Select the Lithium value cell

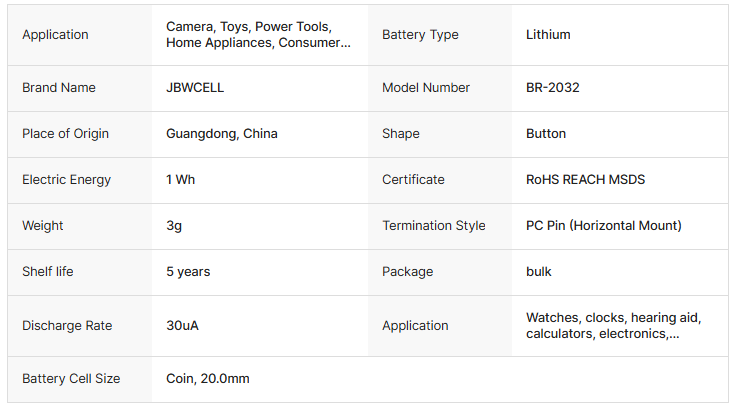[548, 35]
